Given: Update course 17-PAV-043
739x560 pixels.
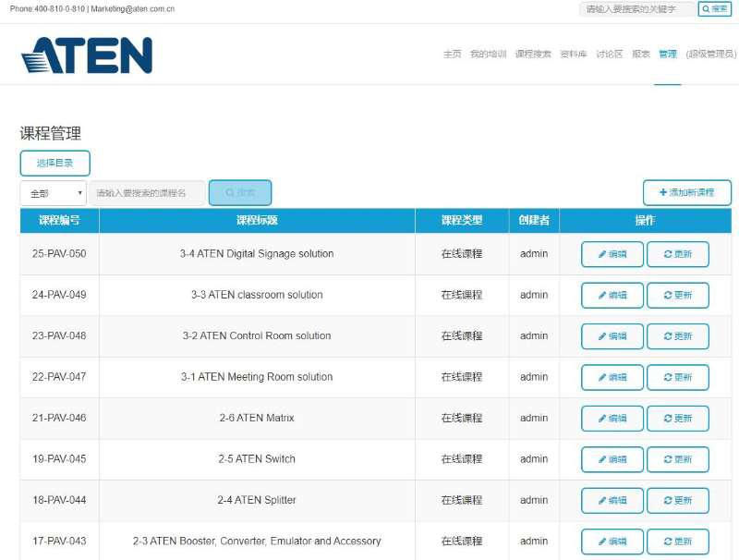Looking at the screenshot, I should tap(678, 542).
